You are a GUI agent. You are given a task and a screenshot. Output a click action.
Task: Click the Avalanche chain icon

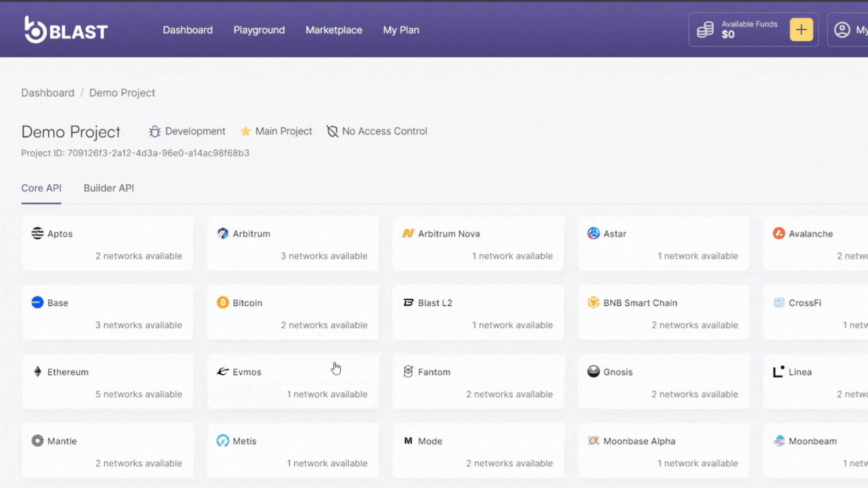(x=779, y=233)
